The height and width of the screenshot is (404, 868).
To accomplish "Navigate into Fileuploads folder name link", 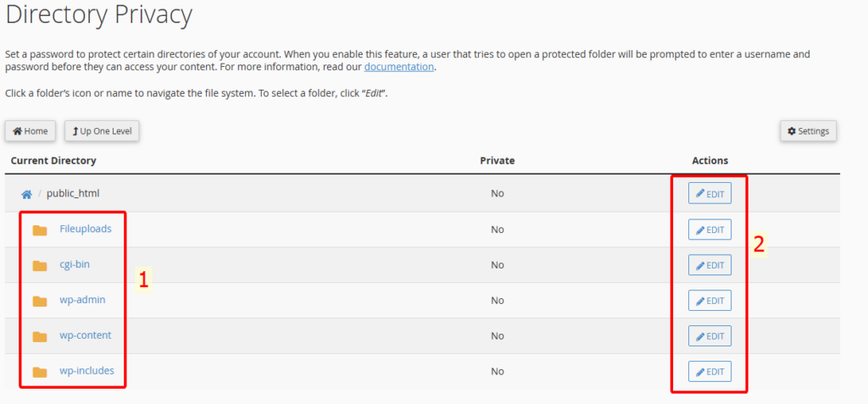I will [86, 229].
